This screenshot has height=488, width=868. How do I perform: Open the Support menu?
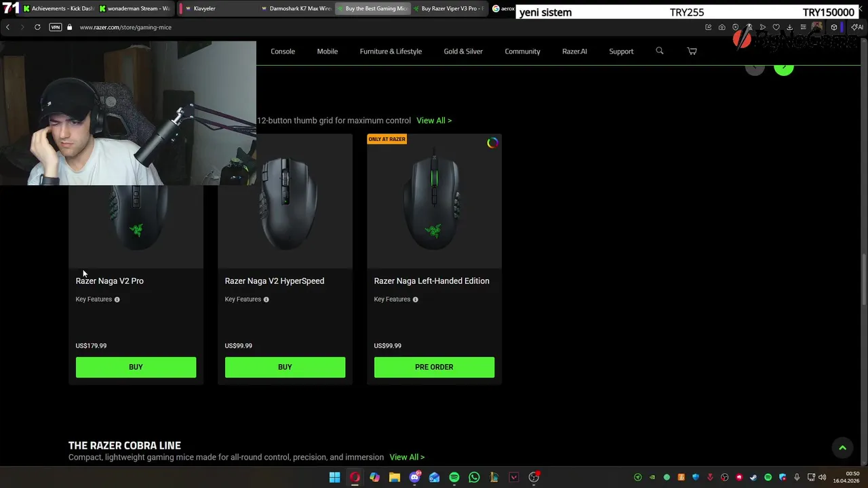click(x=621, y=52)
